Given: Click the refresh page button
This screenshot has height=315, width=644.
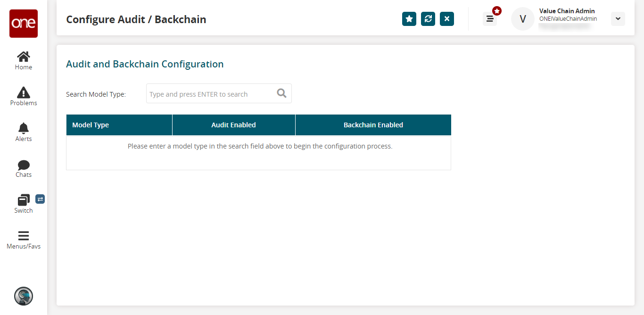Looking at the screenshot, I should tap(428, 19).
